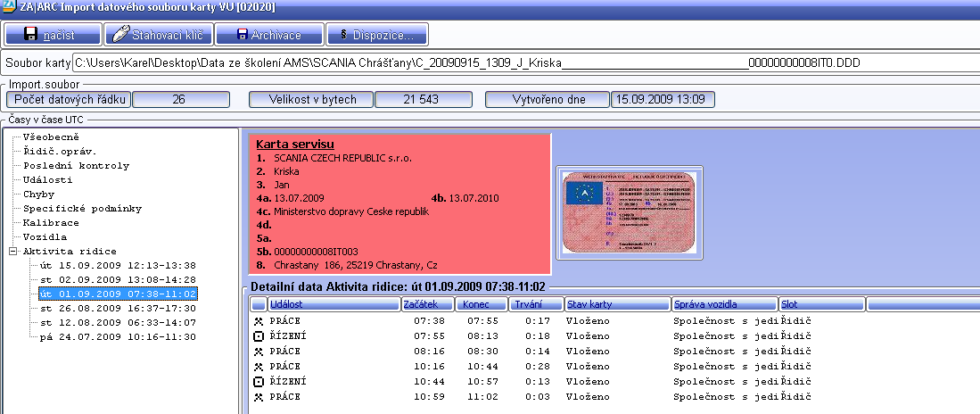Click the Archivace button
This screenshot has width=980, height=414.
pos(269,35)
